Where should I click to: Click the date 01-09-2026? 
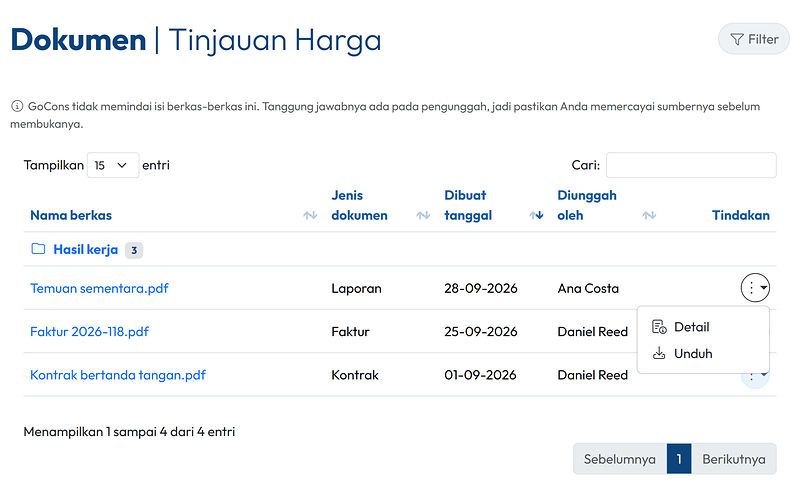tap(480, 375)
